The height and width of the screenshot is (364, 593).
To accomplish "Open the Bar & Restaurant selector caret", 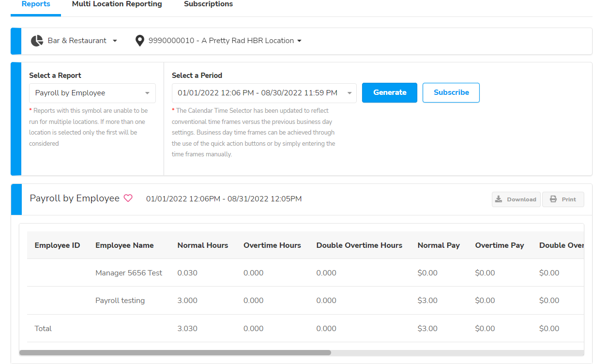I will [115, 41].
